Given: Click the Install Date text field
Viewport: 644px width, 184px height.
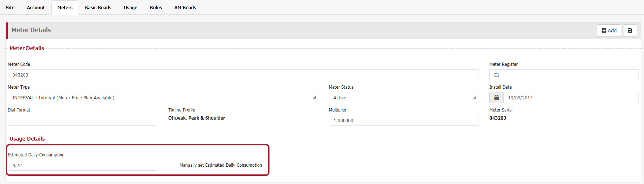Looking at the screenshot, I should pyautogui.click(x=571, y=98).
